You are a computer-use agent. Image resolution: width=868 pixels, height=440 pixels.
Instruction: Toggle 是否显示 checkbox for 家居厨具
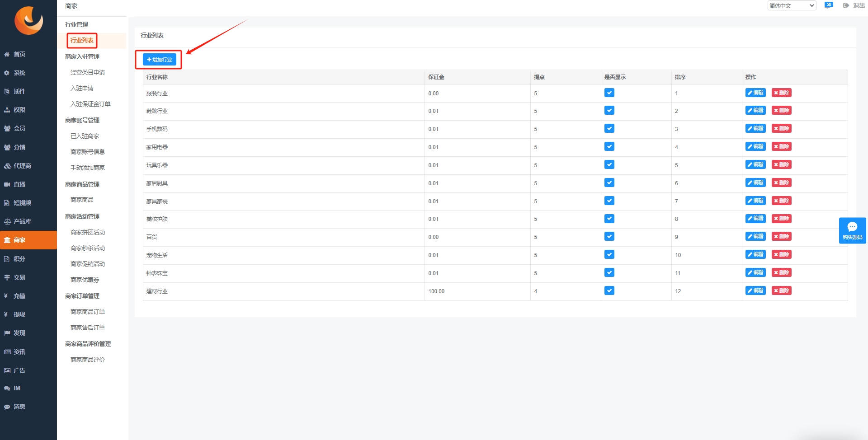pyautogui.click(x=609, y=183)
